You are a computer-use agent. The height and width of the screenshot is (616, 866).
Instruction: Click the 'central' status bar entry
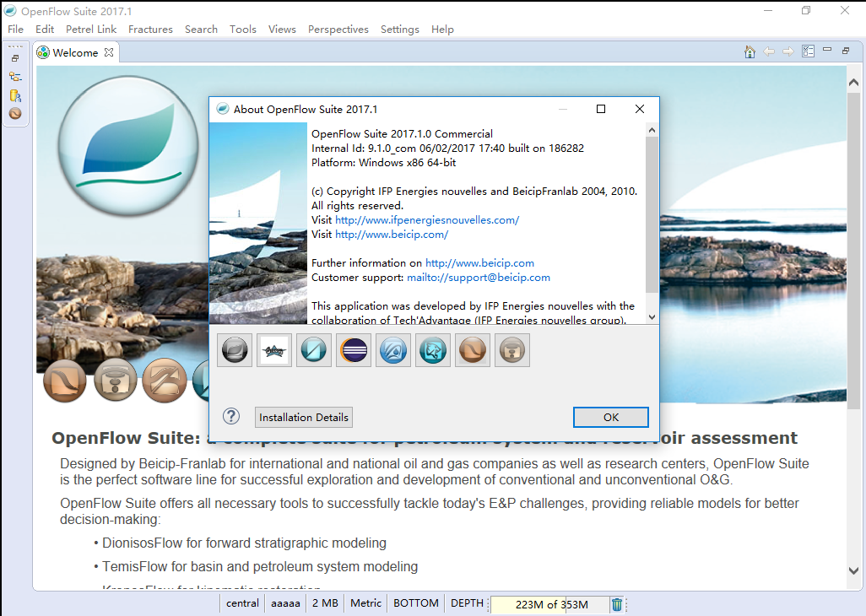coord(242,603)
